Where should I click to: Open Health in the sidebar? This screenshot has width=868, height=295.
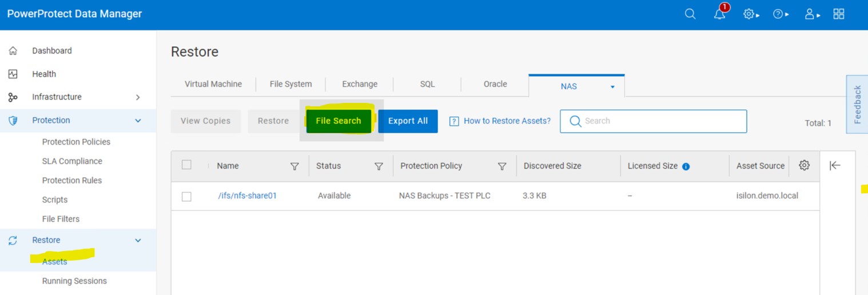[x=44, y=74]
